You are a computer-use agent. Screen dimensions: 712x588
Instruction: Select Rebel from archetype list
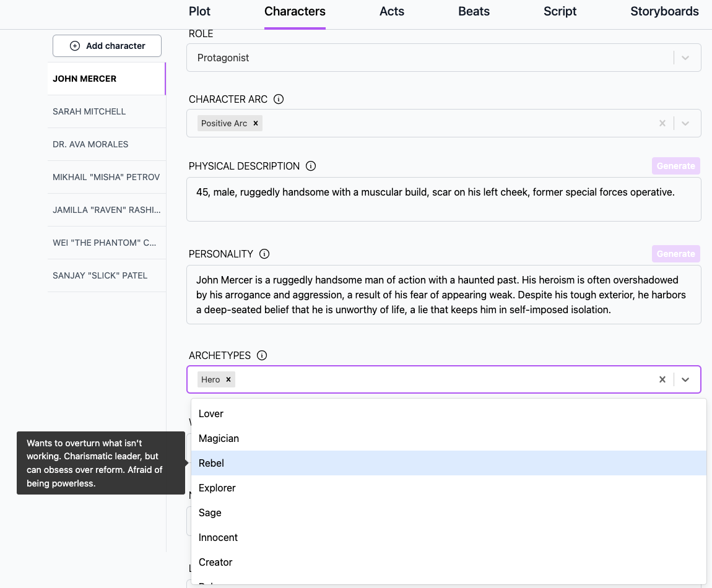tap(211, 463)
